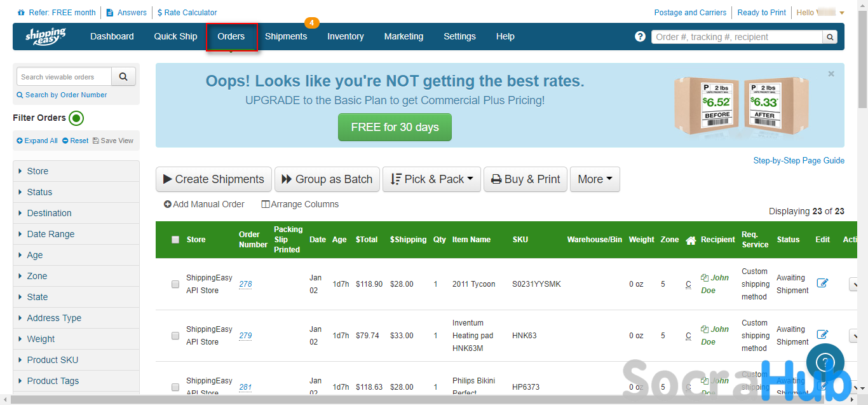
Task: Click the Create Shipments button
Action: pos(214,179)
